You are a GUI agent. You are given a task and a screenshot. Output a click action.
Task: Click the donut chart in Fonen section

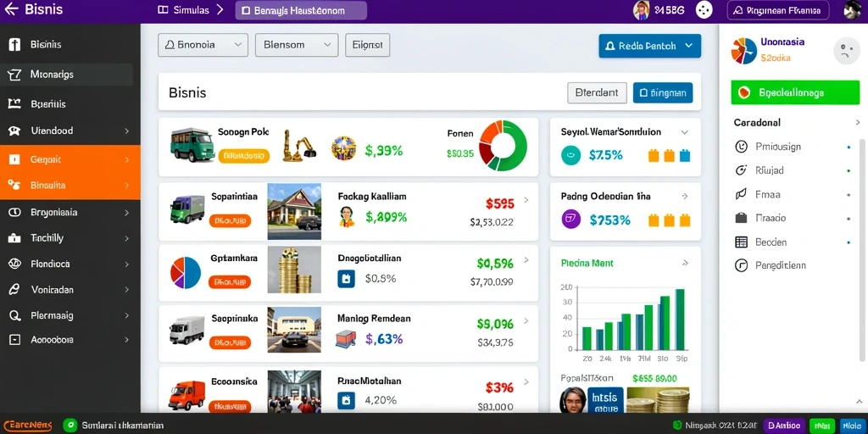click(x=503, y=146)
